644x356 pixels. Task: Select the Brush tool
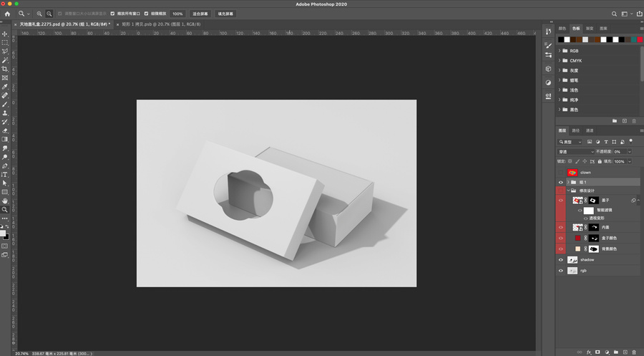coord(5,104)
